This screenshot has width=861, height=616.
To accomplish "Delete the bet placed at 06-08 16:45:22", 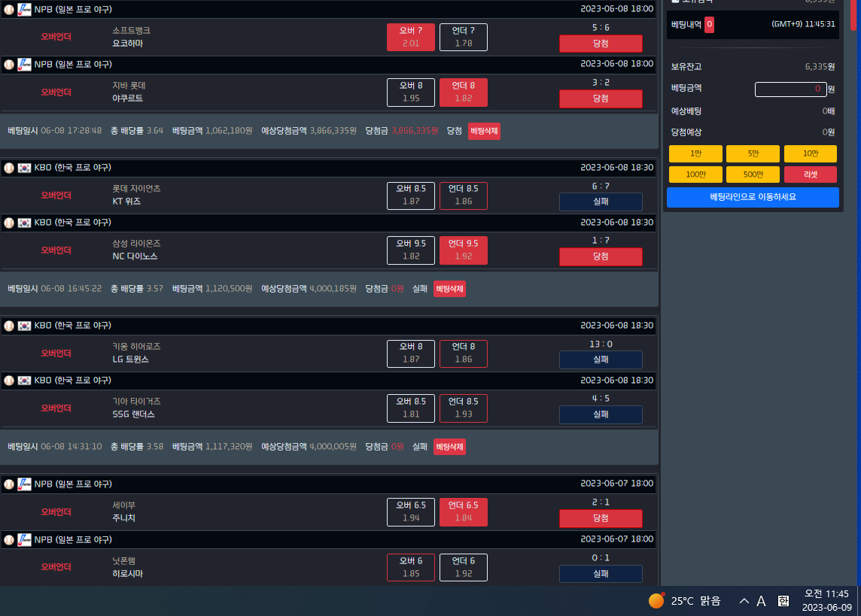I will (450, 289).
